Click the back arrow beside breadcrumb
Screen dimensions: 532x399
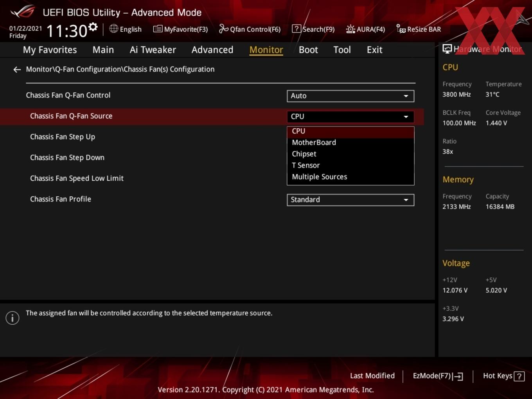17,70
